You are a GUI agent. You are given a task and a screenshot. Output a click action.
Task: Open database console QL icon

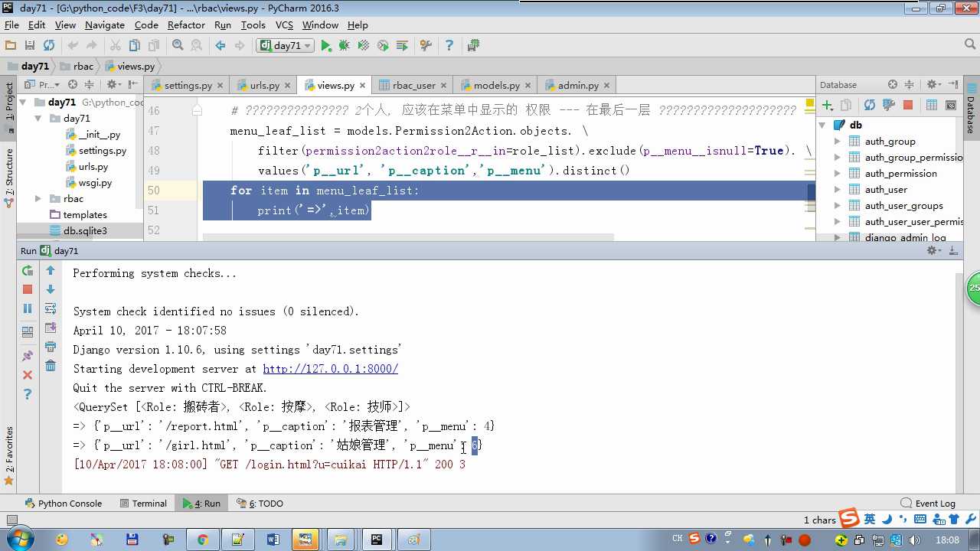[951, 105]
